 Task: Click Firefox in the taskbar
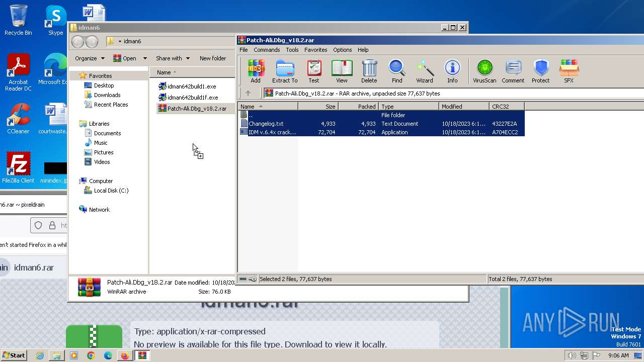pyautogui.click(x=125, y=355)
